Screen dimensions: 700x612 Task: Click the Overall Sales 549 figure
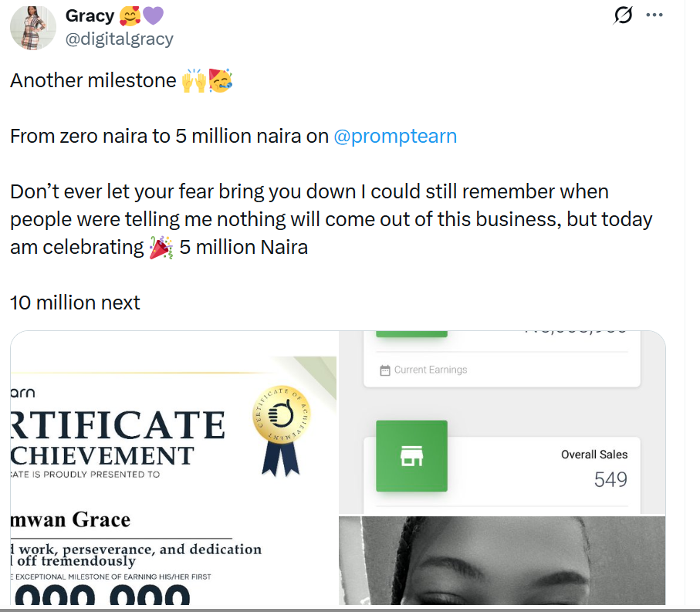[610, 480]
